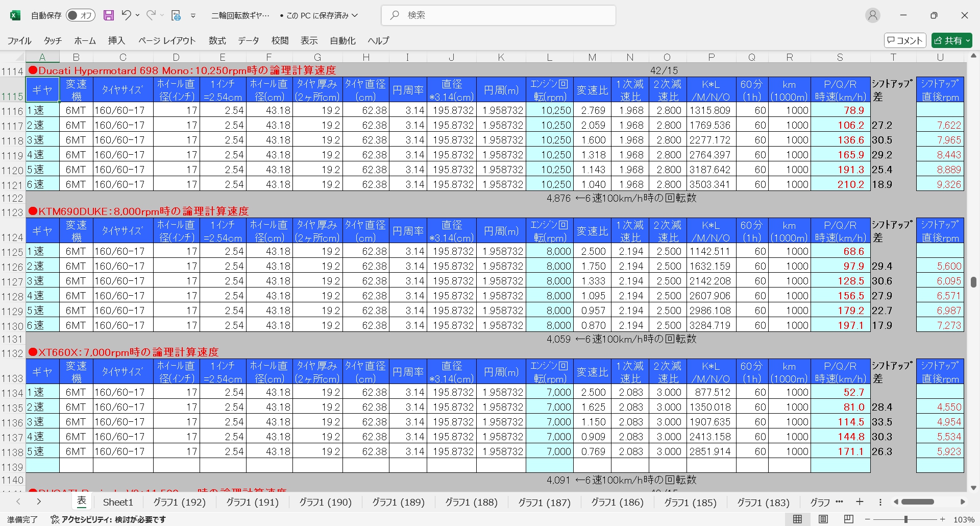The width and height of the screenshot is (980, 526).
Task: Open the グラフ1 (189) sheet tab
Action: point(399,502)
